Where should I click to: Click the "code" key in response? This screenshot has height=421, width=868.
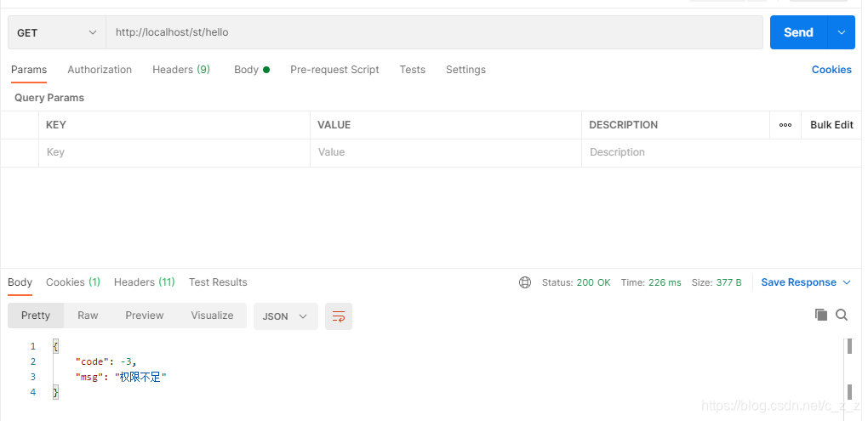[93, 361]
